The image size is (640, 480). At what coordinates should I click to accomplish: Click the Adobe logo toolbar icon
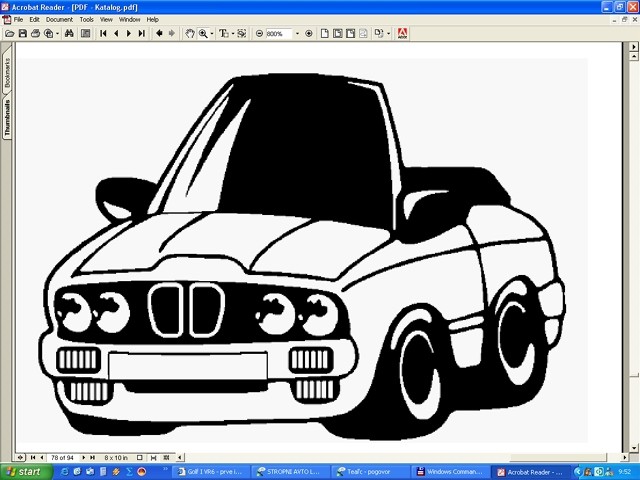pyautogui.click(x=402, y=33)
